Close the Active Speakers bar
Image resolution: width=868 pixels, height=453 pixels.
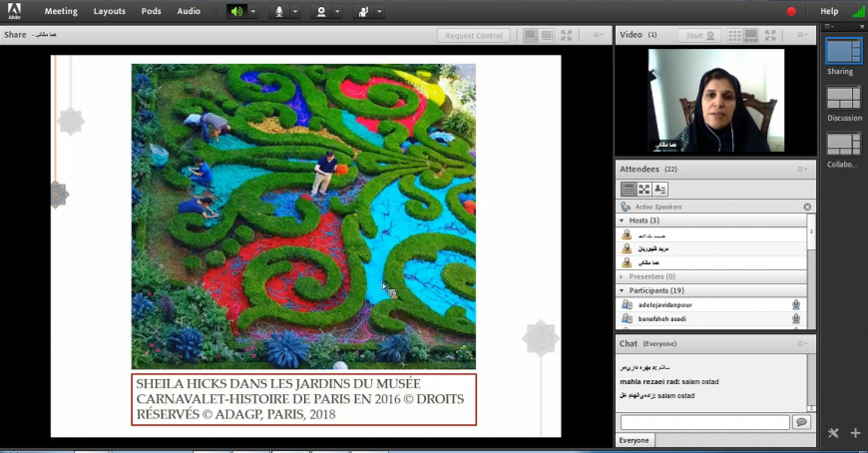(x=807, y=207)
